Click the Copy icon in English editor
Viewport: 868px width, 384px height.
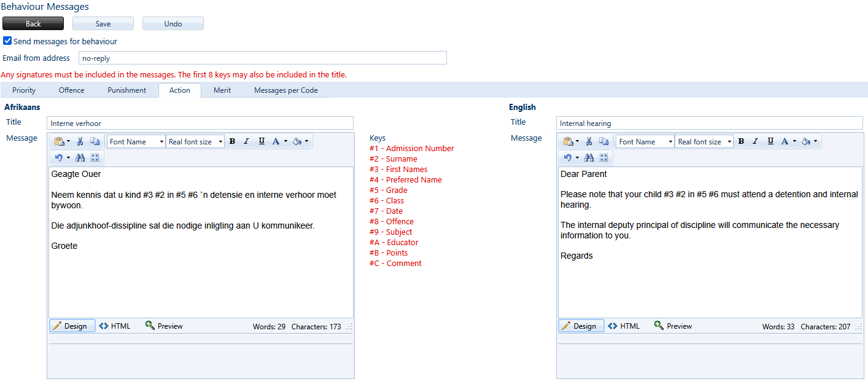[604, 141]
